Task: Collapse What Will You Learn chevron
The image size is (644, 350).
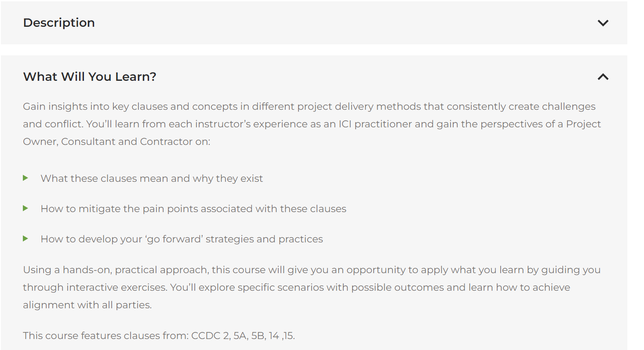Action: coord(603,77)
